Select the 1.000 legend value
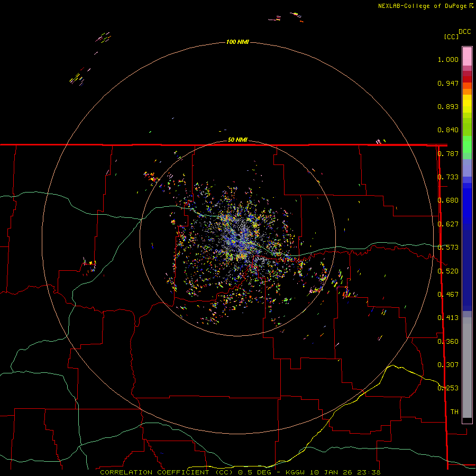Image resolution: width=476 pixels, height=476 pixels. (448, 59)
